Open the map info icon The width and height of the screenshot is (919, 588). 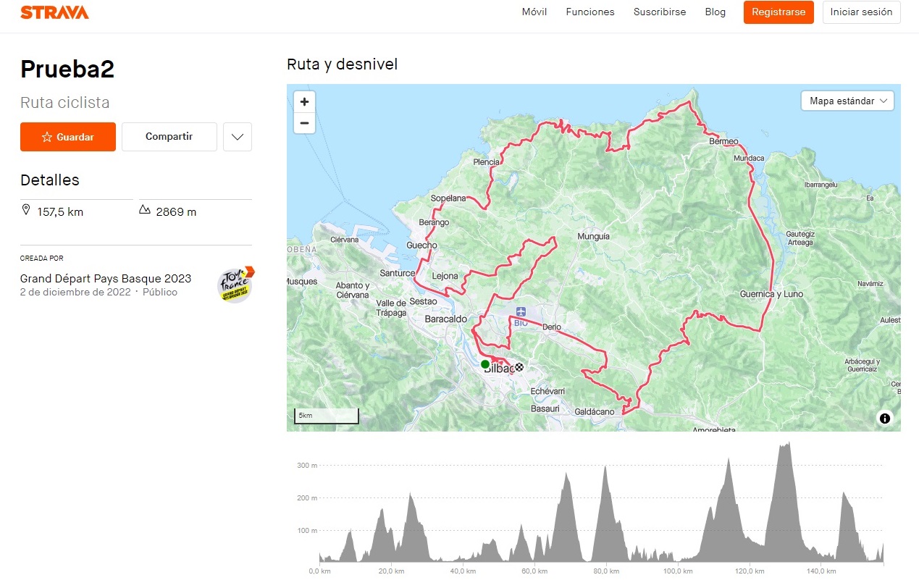[884, 418]
